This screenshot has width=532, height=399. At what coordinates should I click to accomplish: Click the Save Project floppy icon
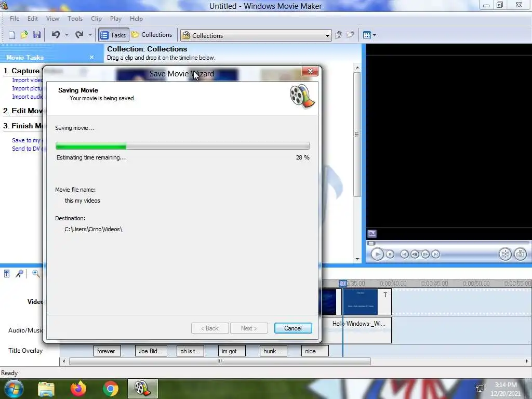[x=37, y=35]
